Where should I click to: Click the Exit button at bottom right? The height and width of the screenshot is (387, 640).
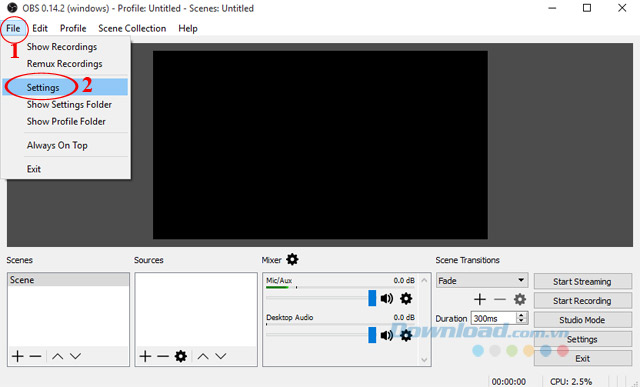click(x=582, y=358)
